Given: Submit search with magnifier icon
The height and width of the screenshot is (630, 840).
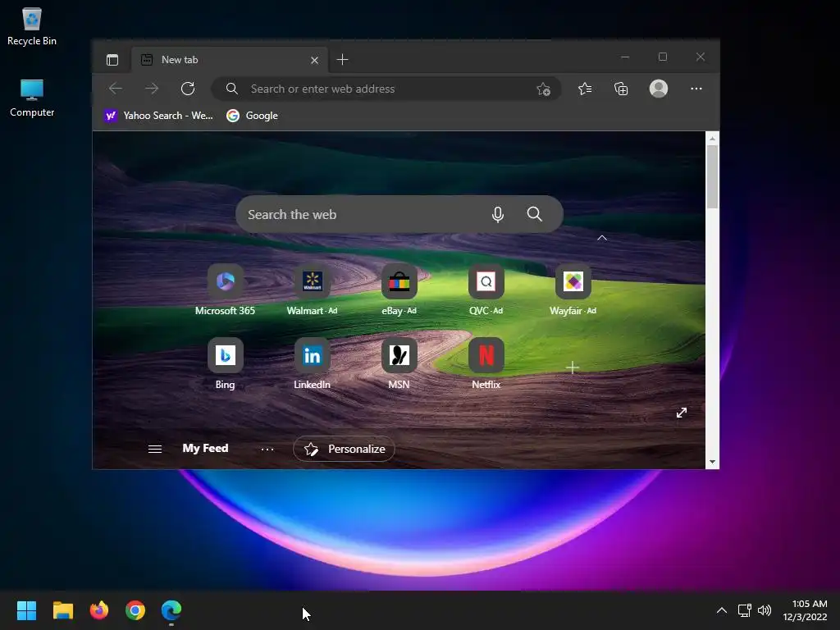Looking at the screenshot, I should (534, 214).
